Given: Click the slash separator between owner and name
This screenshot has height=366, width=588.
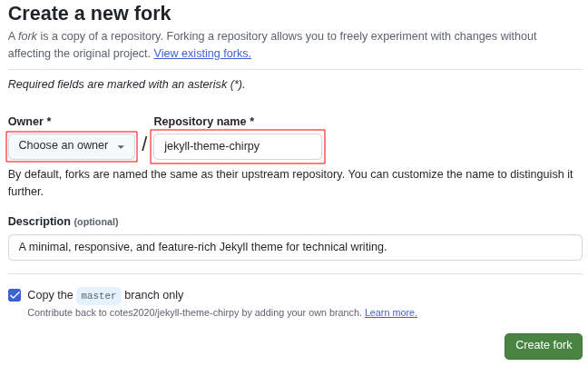Looking at the screenshot, I should tap(144, 145).
